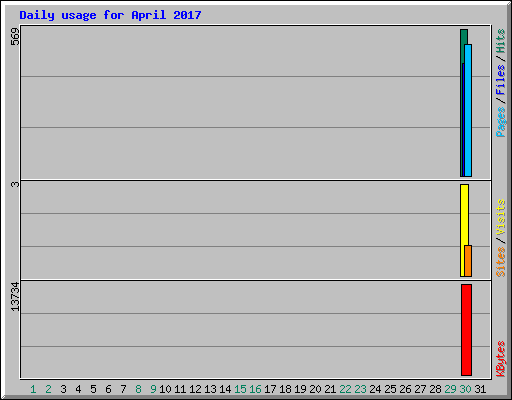The width and height of the screenshot is (512, 400).
Task: Click day 24 on the x-axis
Action: coord(375,389)
